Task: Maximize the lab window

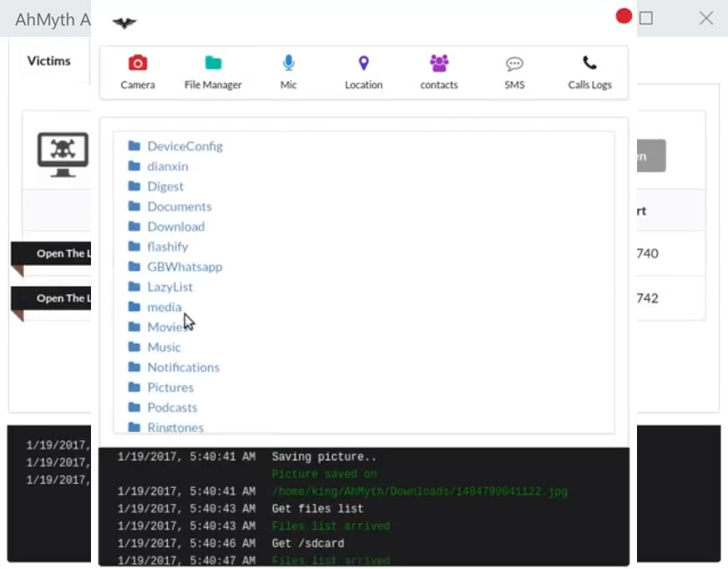Action: click(646, 18)
